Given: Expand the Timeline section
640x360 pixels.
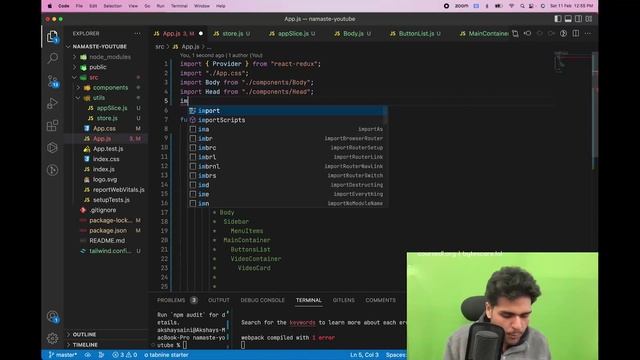Looking at the screenshot, I should tap(106, 344).
